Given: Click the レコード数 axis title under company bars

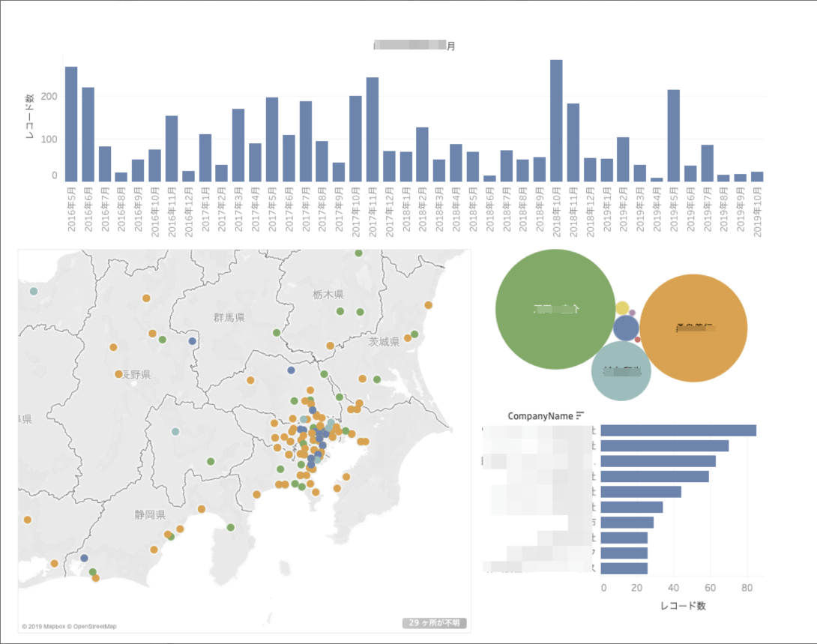Looking at the screenshot, I should click(683, 606).
